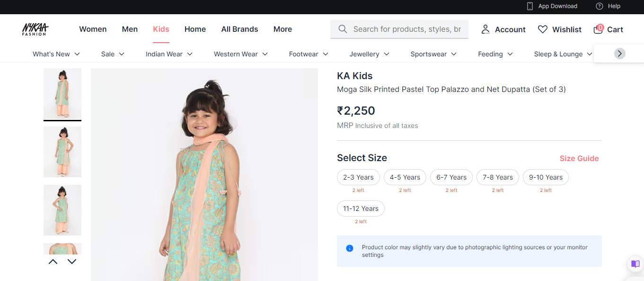Click the Nykaa Fashion logo
This screenshot has width=644, height=281.
pyautogui.click(x=35, y=29)
